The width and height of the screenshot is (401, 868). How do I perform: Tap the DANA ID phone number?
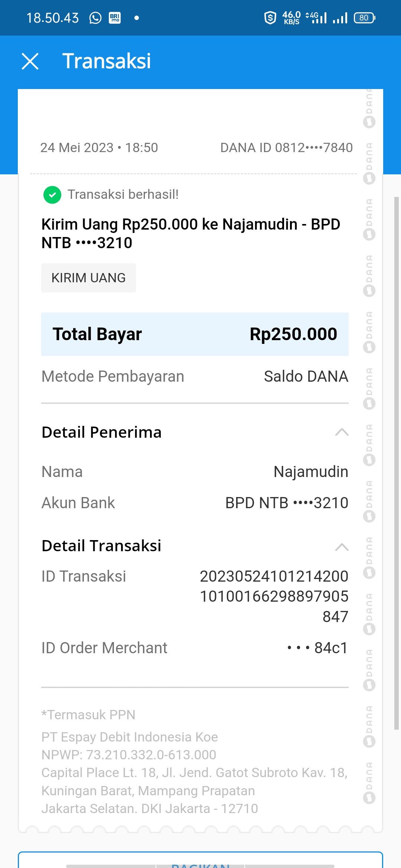click(x=286, y=148)
